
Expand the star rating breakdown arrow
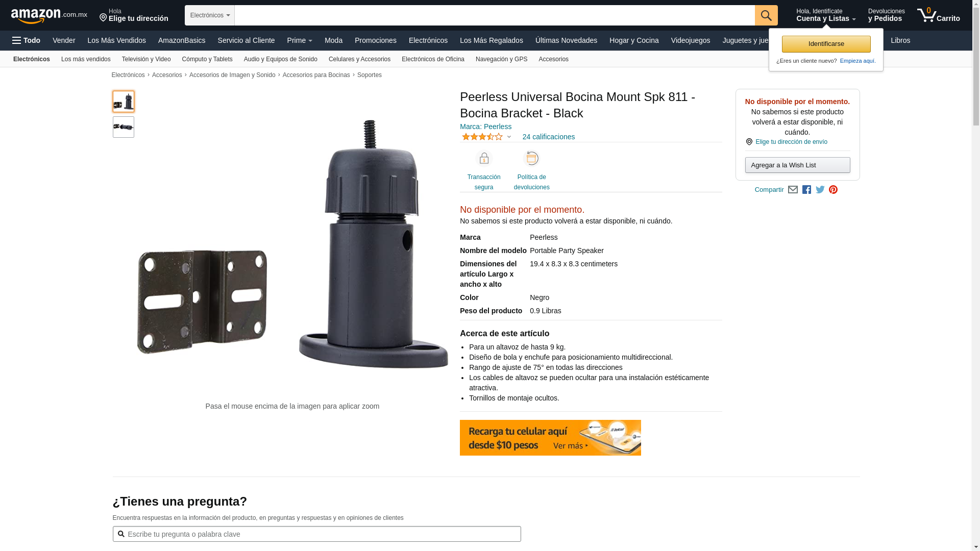coord(509,137)
